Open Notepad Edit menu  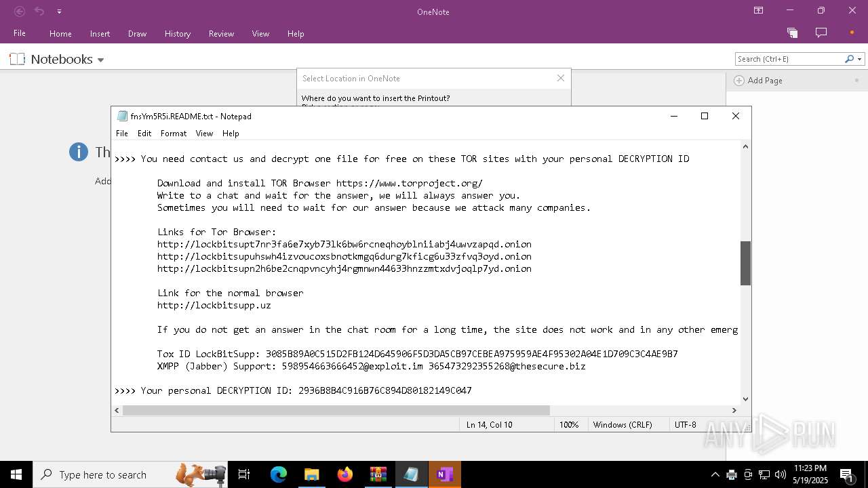(x=144, y=134)
